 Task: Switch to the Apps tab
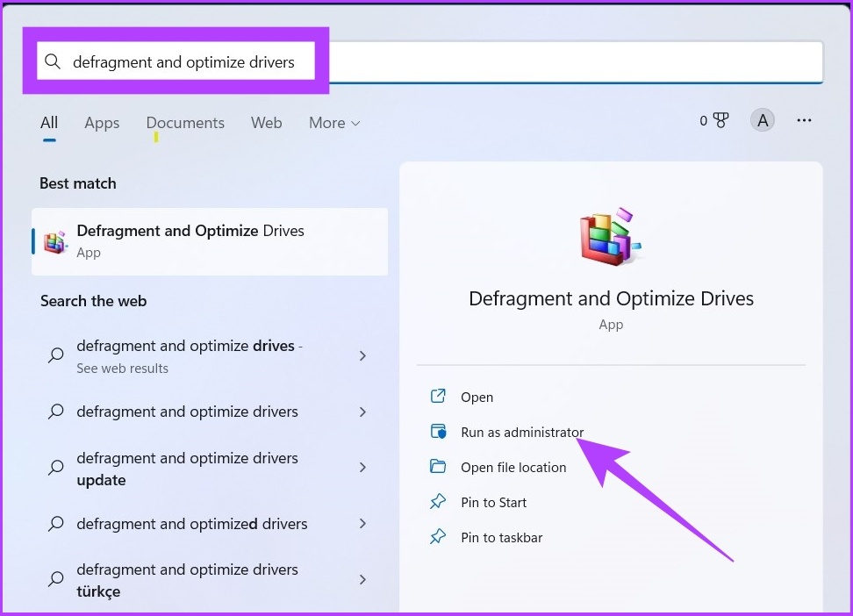point(102,123)
